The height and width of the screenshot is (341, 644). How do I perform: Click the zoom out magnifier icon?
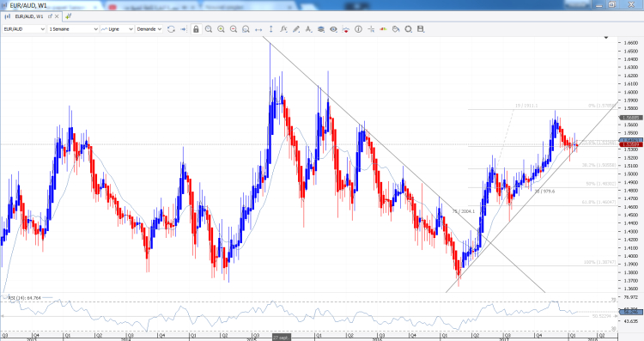(234, 29)
